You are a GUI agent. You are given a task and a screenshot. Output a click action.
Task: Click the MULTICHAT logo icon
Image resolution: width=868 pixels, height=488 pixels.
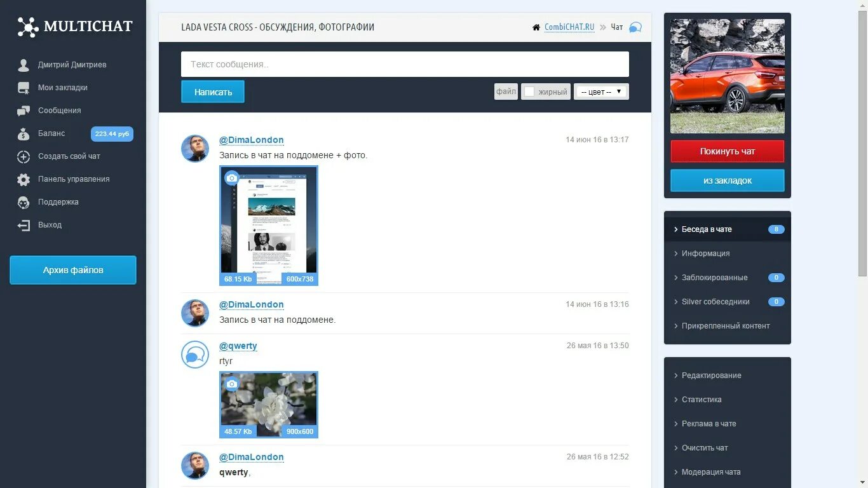tap(28, 27)
